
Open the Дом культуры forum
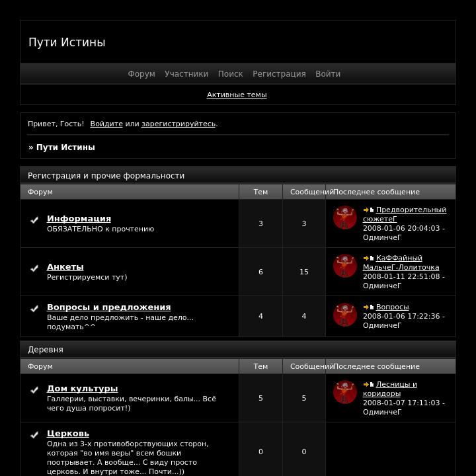[82, 389]
